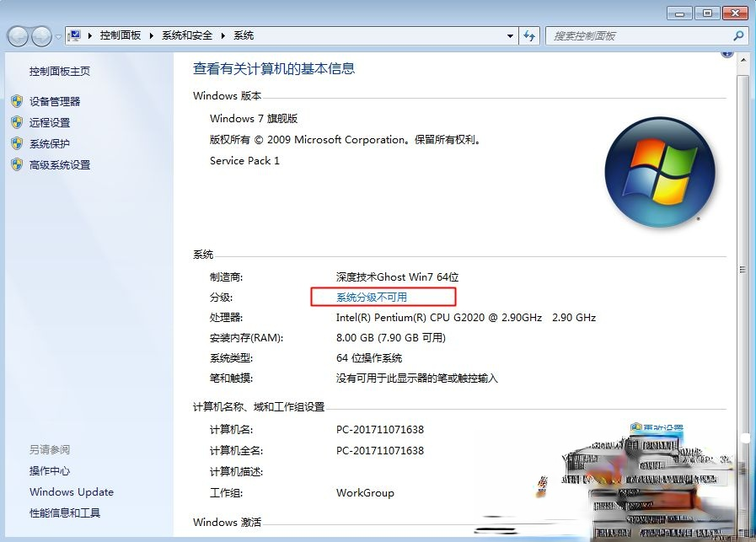Open 高级系统设置 from left panel
The width and height of the screenshot is (756, 542).
click(60, 165)
